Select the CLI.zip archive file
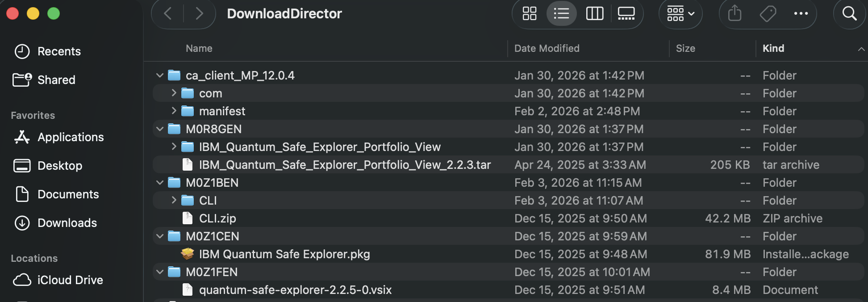 click(x=217, y=218)
